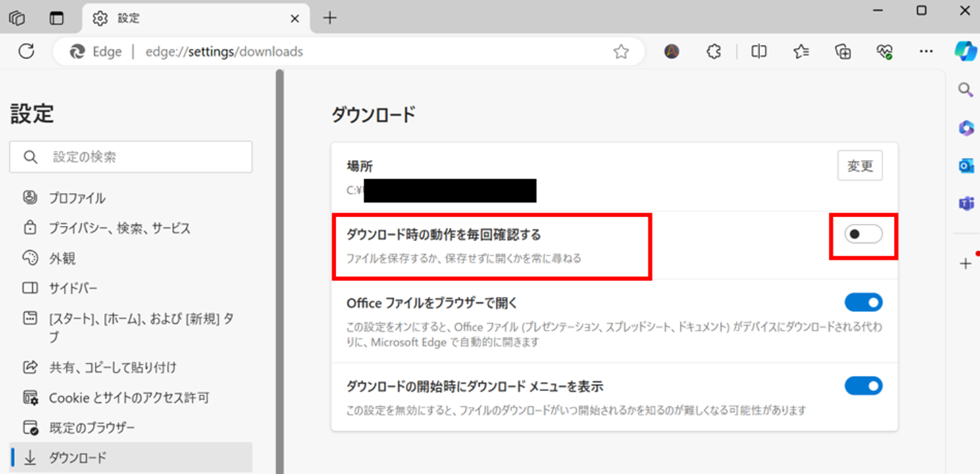This screenshot has width=980, height=474.
Task: Open a new tab with plus button
Action: [330, 18]
